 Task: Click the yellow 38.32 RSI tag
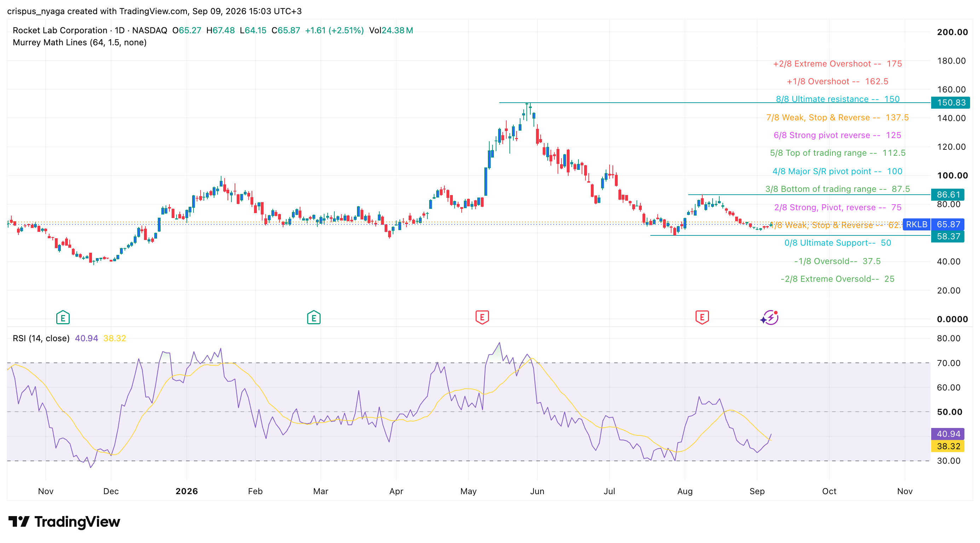pos(948,446)
